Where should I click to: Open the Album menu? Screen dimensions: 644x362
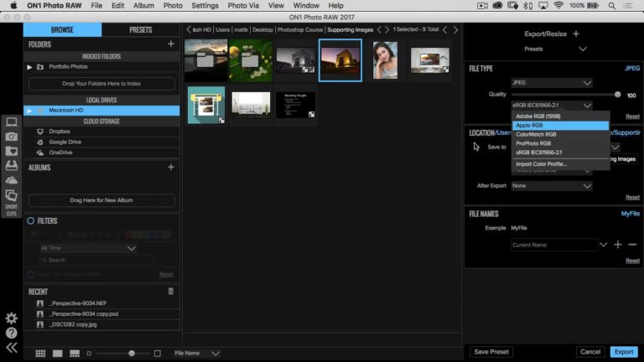tap(143, 6)
